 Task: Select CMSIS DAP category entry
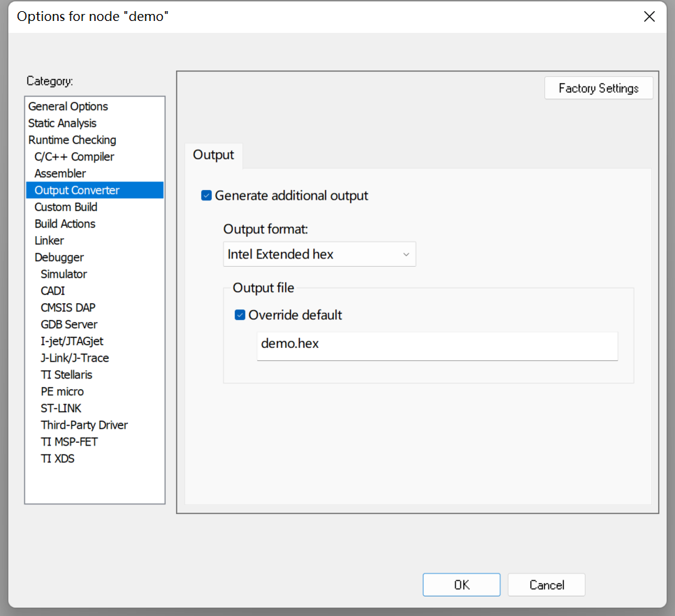(x=68, y=307)
